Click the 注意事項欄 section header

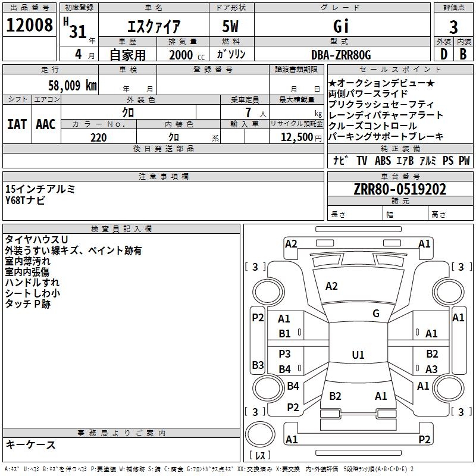coord(163,176)
